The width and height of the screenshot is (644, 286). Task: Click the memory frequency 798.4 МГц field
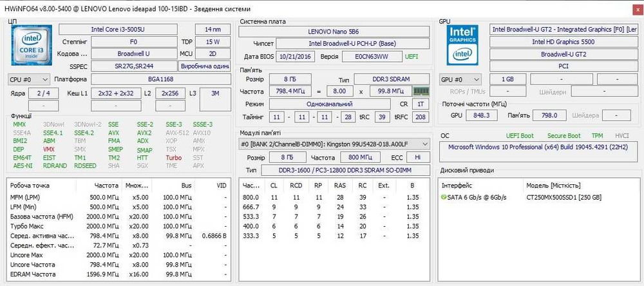tap(290, 91)
